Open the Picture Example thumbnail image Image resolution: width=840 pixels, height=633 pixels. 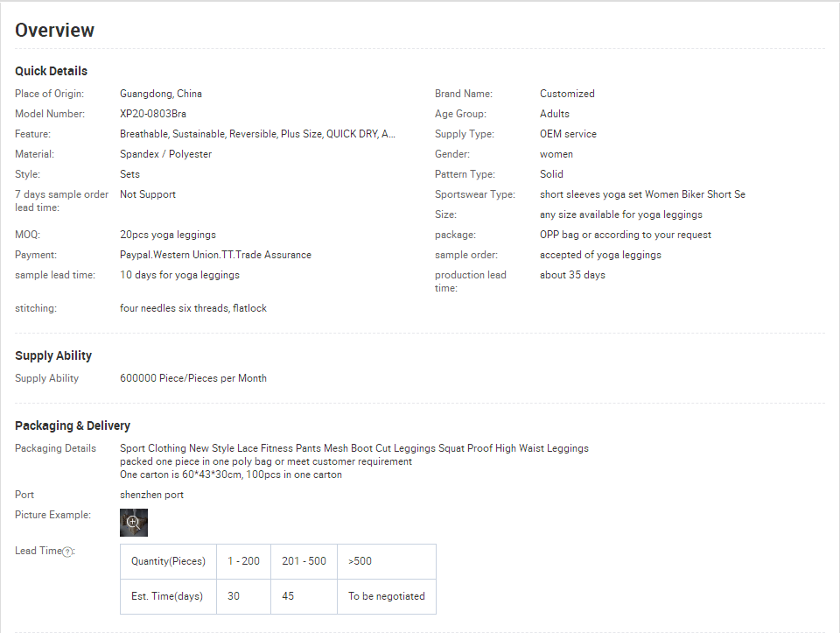[134, 522]
